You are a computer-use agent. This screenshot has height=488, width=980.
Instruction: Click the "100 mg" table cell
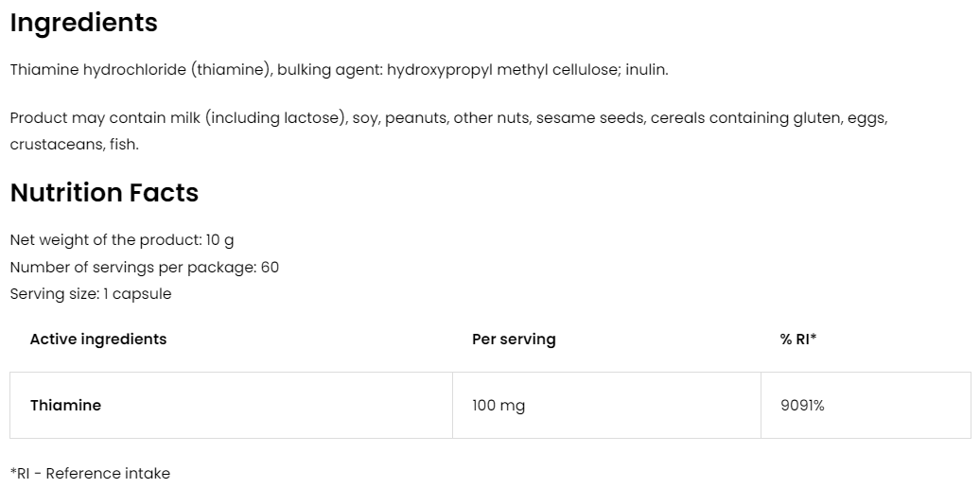499,405
